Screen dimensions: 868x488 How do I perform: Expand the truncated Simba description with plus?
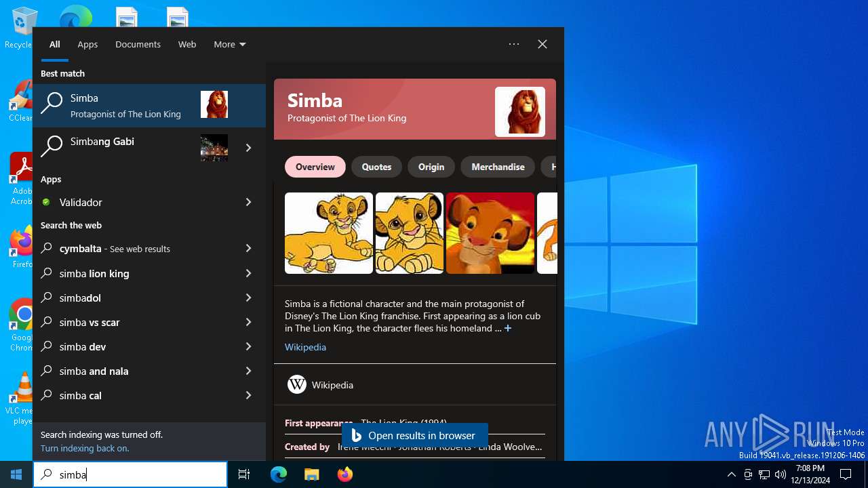coord(507,328)
